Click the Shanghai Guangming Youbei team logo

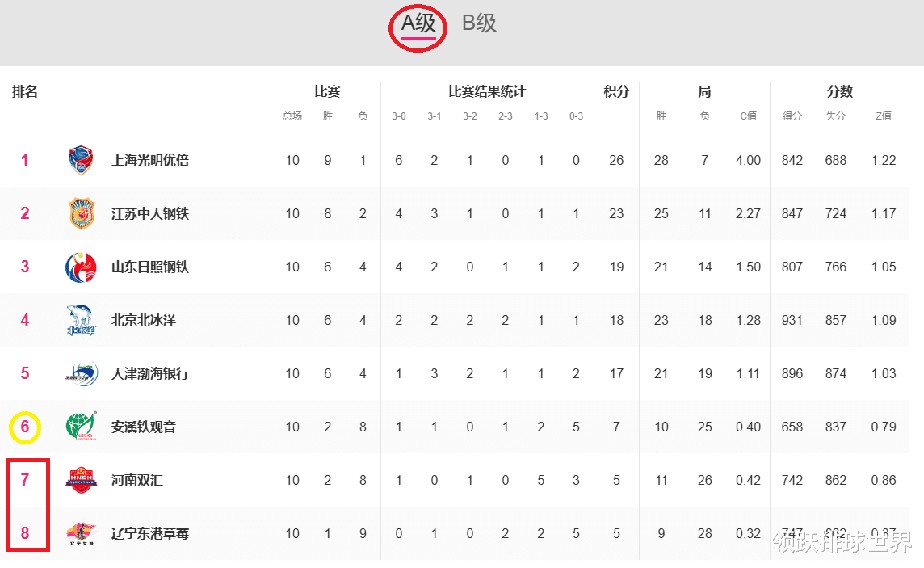(x=82, y=160)
